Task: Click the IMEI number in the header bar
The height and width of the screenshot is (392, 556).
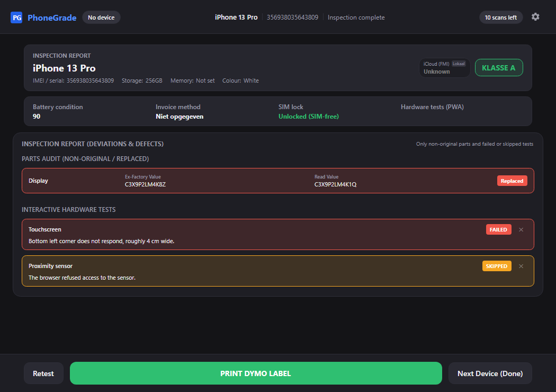Action: tap(292, 17)
